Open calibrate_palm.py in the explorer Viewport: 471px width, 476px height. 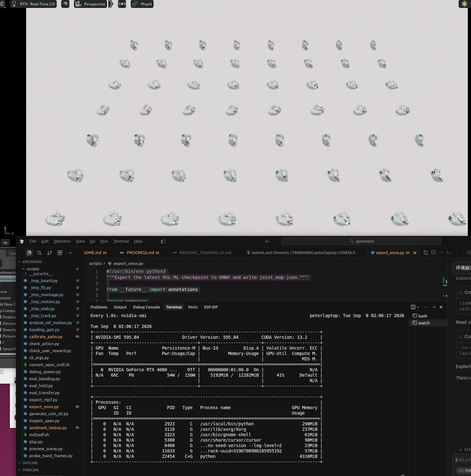pos(46,337)
